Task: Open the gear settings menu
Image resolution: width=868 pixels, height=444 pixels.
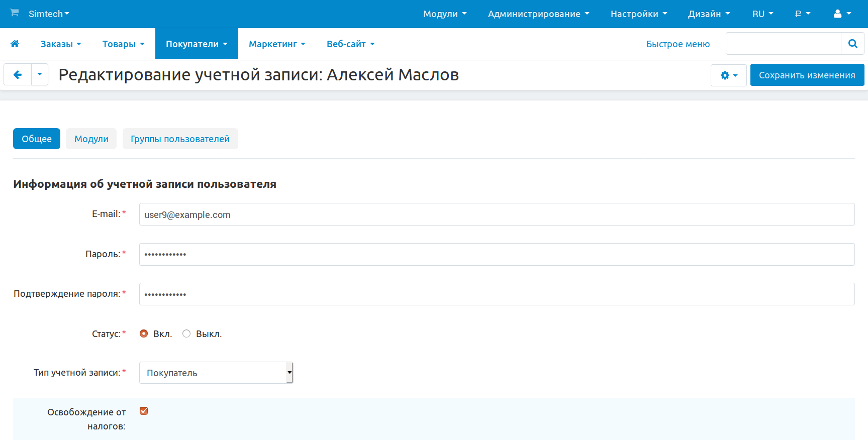Action: pos(728,75)
